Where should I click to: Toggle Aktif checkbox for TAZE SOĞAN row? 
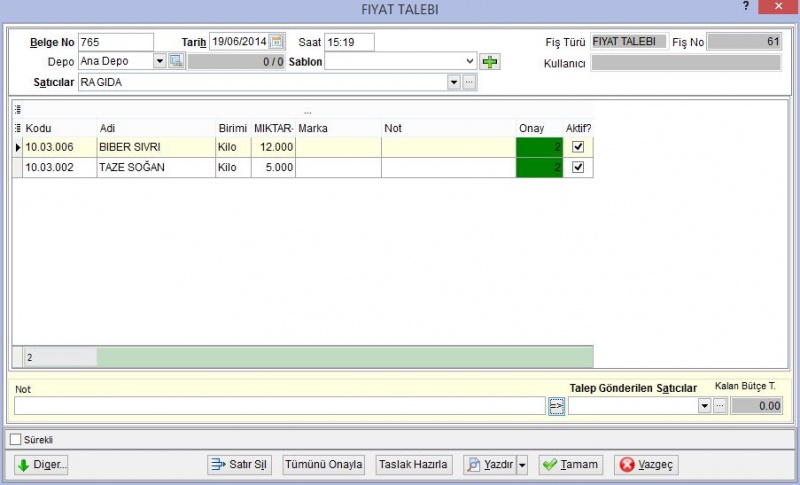578,167
